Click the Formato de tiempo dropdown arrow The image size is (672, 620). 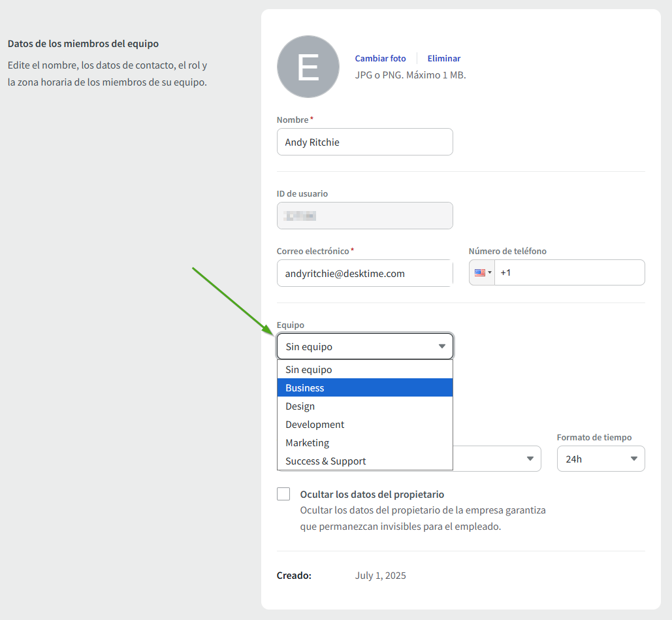pos(633,459)
